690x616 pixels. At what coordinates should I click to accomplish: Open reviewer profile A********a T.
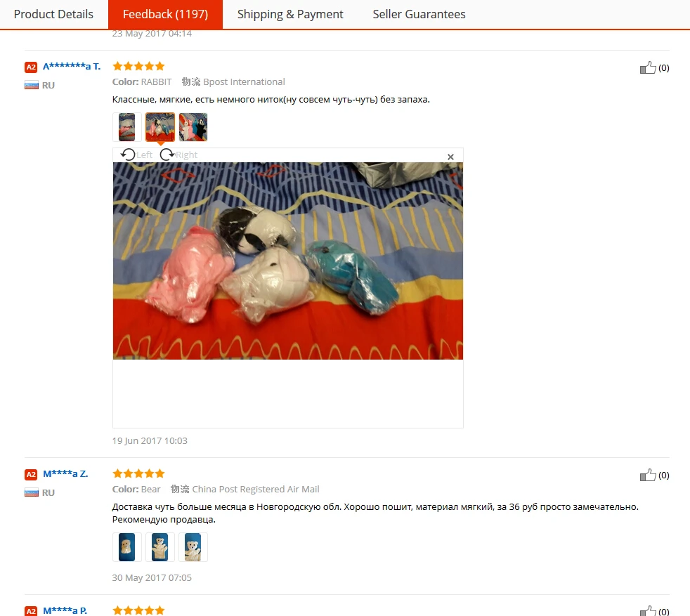click(x=72, y=67)
